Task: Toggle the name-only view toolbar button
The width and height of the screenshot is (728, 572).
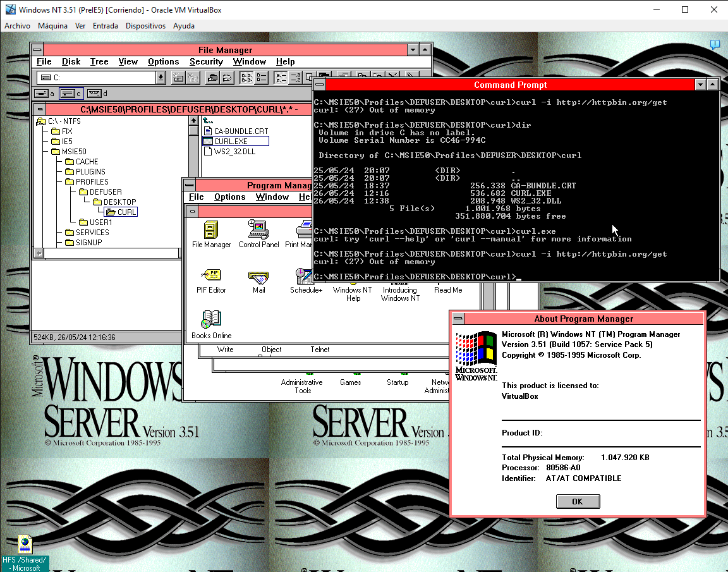Action: point(246,77)
